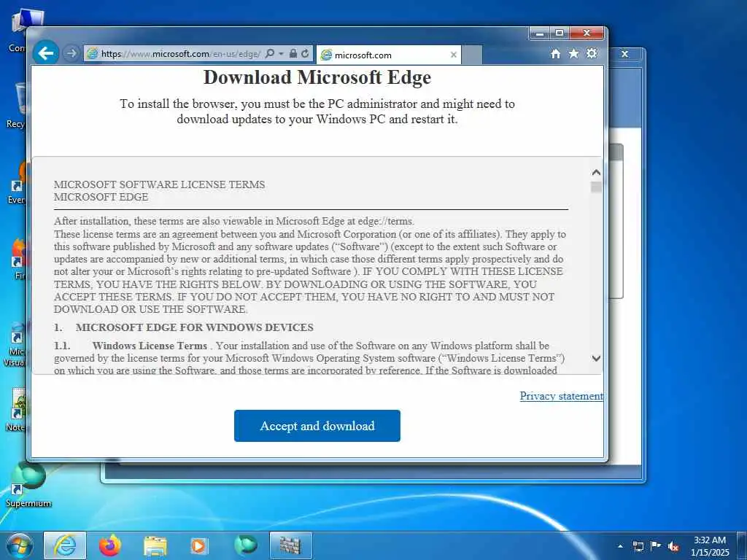
Task: Go to the browser home page icon
Action: 555,54
